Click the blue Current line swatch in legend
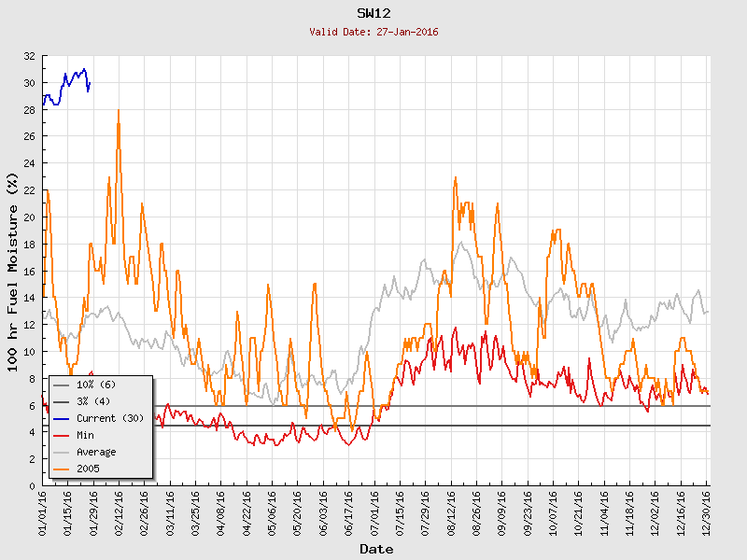 tap(62, 418)
